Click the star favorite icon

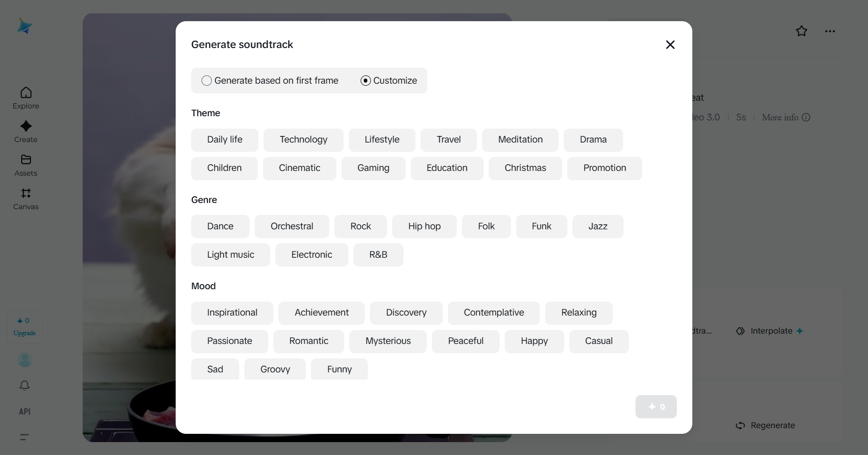(801, 32)
